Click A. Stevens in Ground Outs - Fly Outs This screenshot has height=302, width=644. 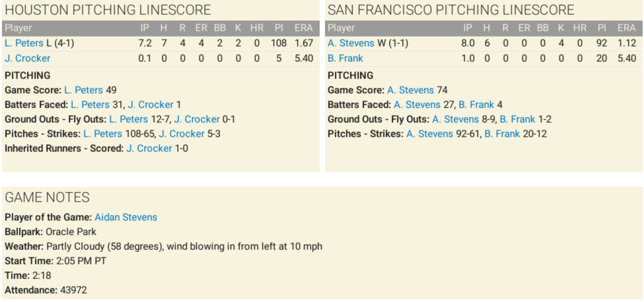(x=455, y=119)
